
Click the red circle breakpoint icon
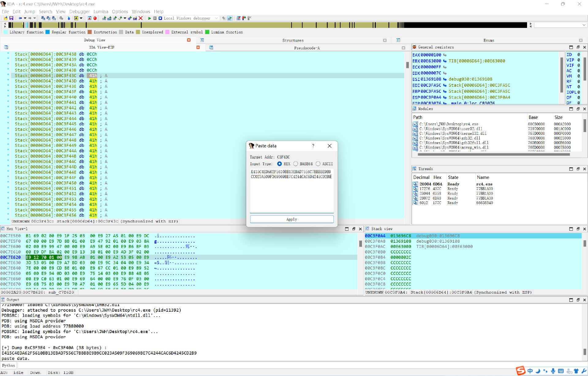95,18
